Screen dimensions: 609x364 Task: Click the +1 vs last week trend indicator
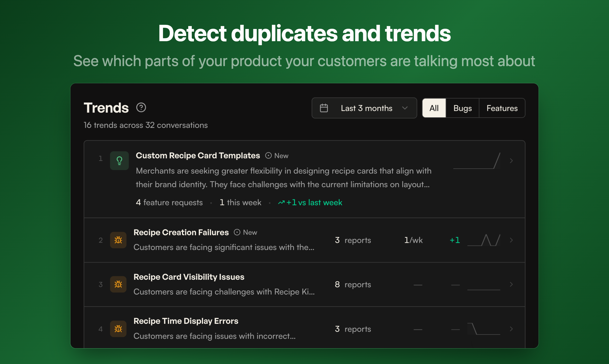(310, 203)
